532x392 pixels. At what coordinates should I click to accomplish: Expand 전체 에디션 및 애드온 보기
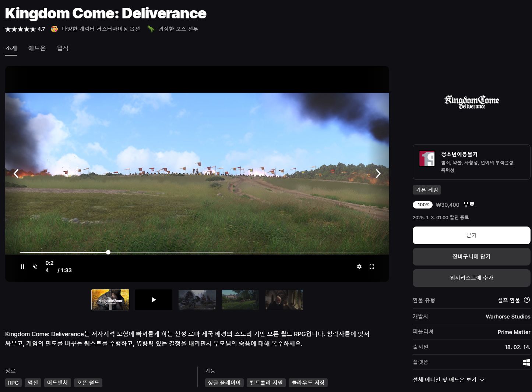448,379
